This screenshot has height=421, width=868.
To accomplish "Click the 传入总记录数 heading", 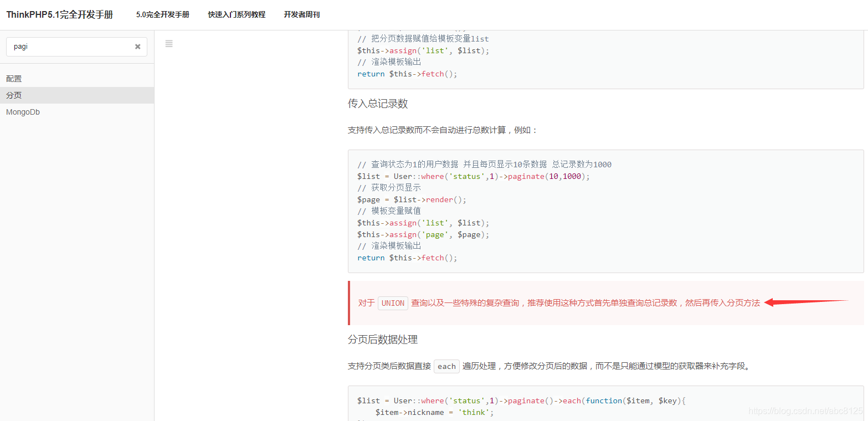I will click(x=378, y=104).
